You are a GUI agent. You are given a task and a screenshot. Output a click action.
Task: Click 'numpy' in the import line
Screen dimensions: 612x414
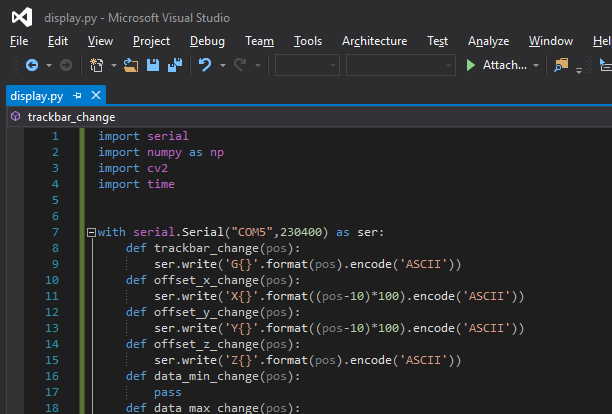[x=164, y=153]
